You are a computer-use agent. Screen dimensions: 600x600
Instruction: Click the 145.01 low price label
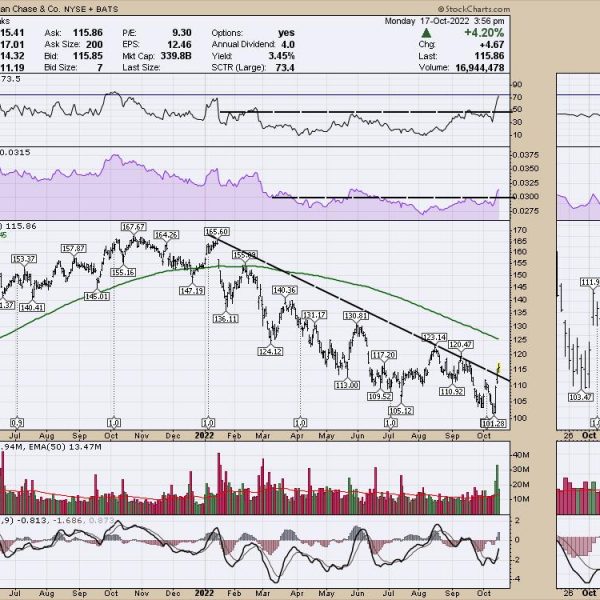coord(97,296)
